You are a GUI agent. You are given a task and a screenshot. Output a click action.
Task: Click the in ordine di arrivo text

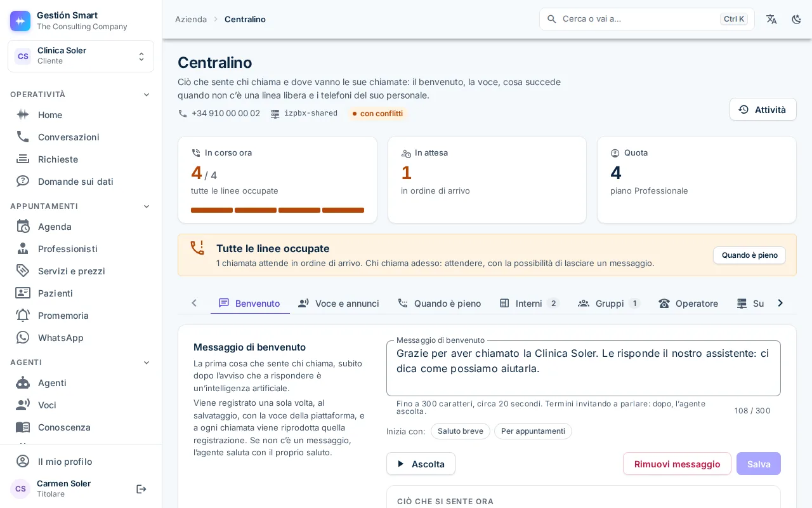click(x=435, y=190)
